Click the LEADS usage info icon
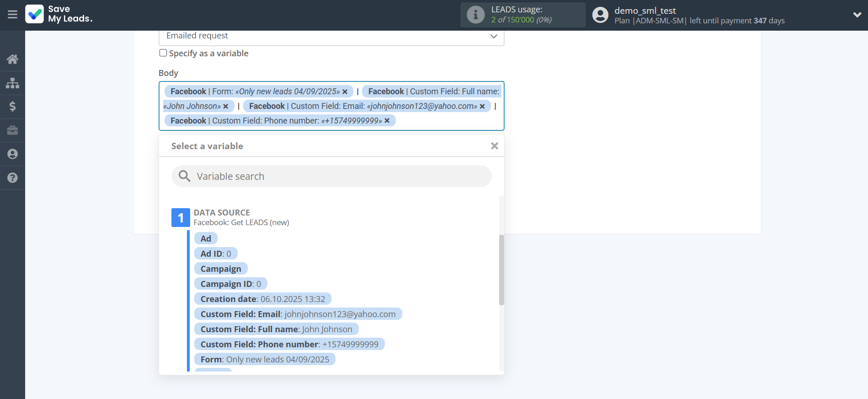Image resolution: width=868 pixels, height=399 pixels. point(475,15)
